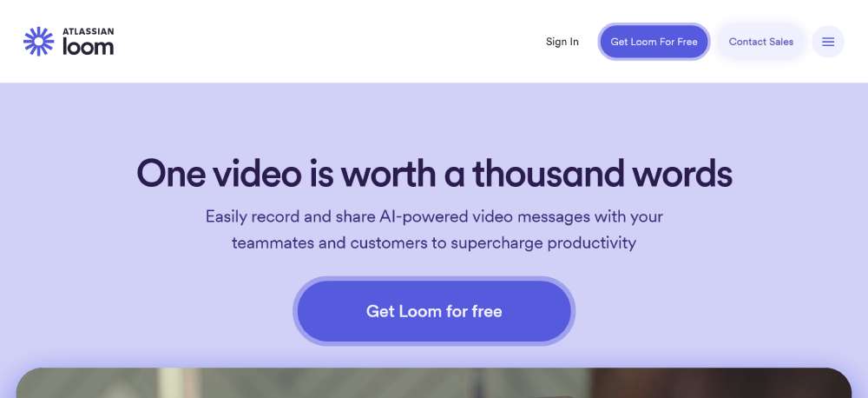The height and width of the screenshot is (398, 868).
Task: Select the Contact Sales button
Action: point(760,42)
